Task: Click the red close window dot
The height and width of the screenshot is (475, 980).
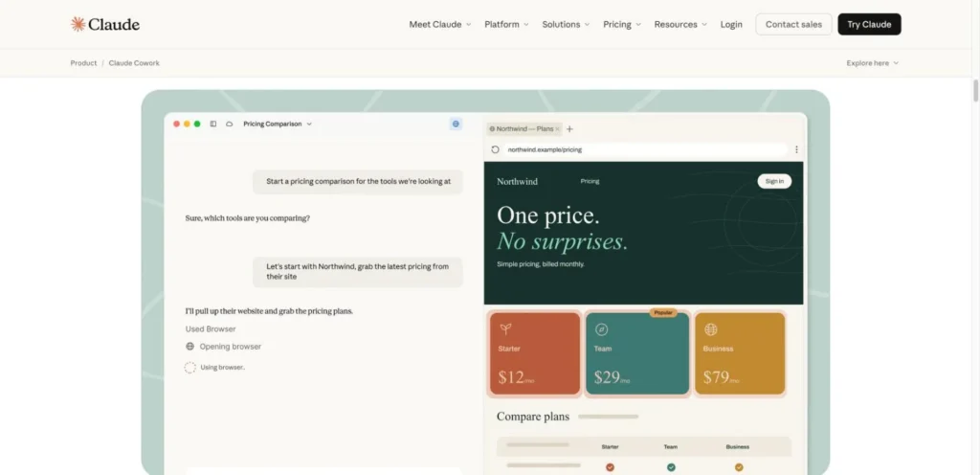Action: pyautogui.click(x=176, y=124)
